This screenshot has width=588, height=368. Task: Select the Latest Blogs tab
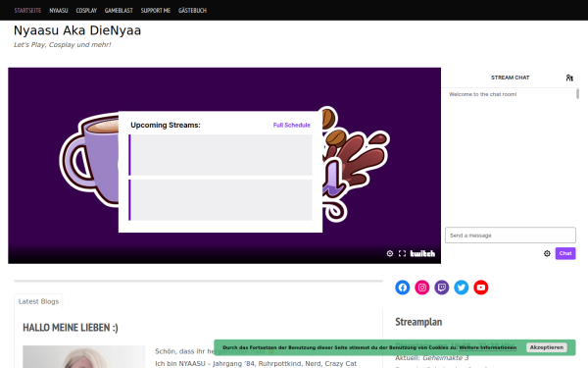(x=38, y=301)
